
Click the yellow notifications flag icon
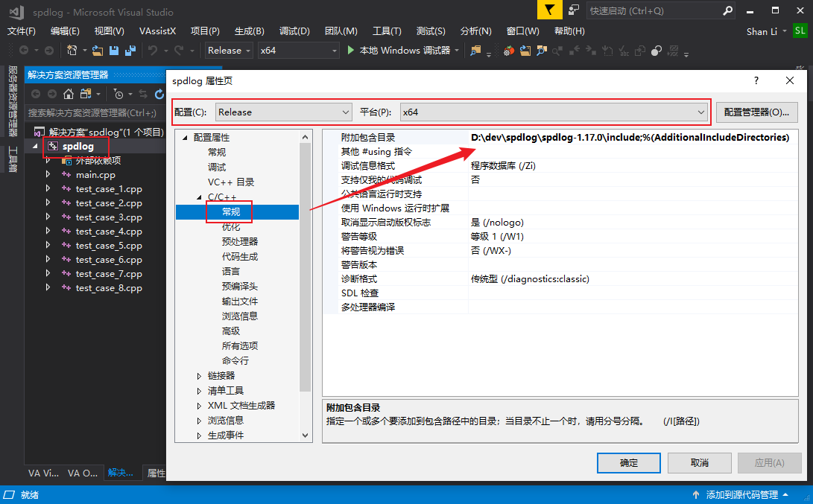(549, 10)
